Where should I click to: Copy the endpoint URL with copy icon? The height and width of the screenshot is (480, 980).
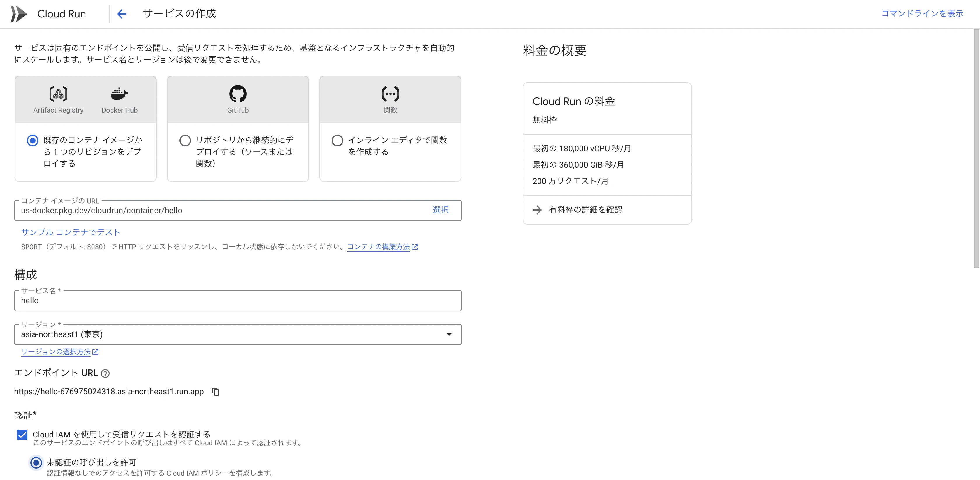(x=216, y=391)
